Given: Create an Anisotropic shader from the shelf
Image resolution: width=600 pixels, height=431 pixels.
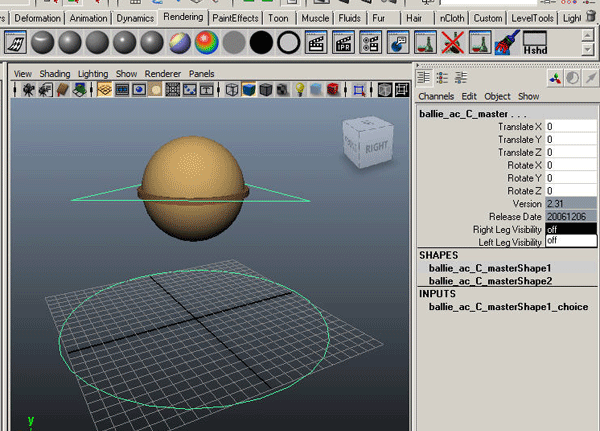Looking at the screenshot, I should 42,42.
